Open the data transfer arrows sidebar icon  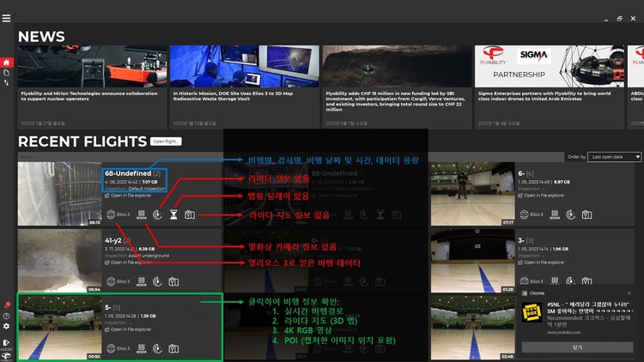click(x=6, y=82)
